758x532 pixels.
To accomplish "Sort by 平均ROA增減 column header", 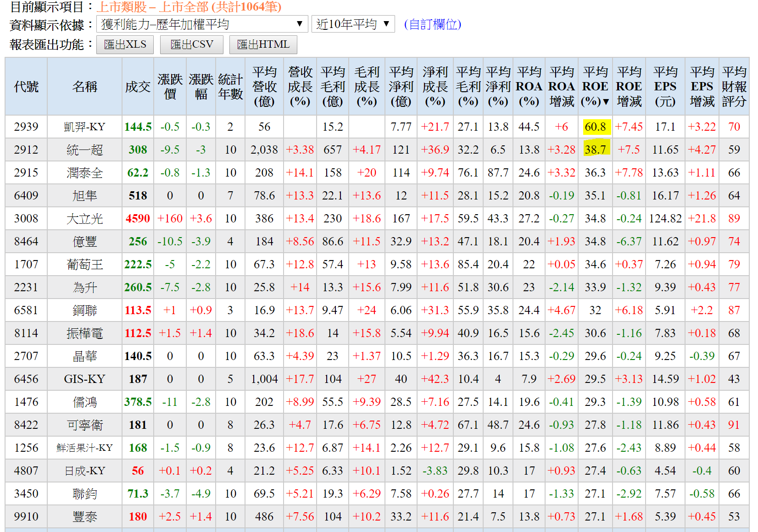I will (x=562, y=86).
